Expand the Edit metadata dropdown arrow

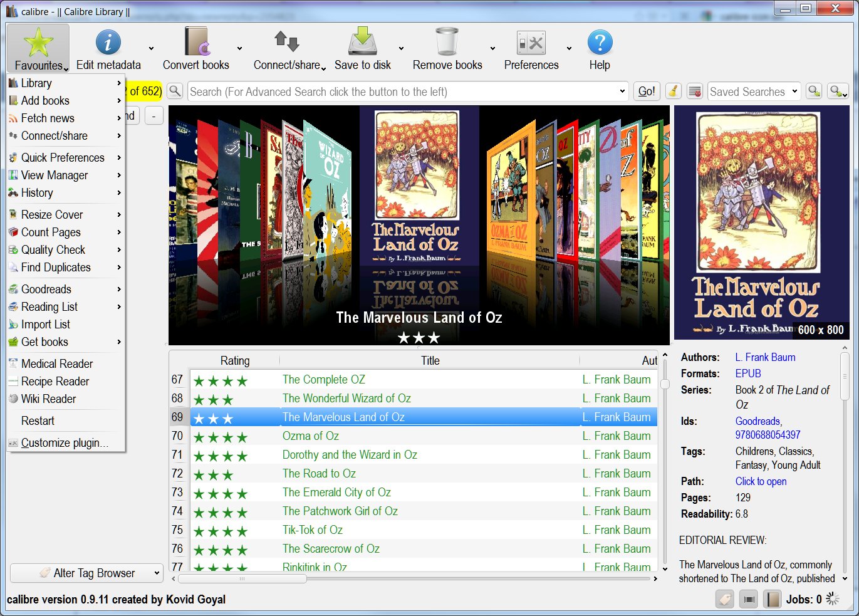(151, 48)
